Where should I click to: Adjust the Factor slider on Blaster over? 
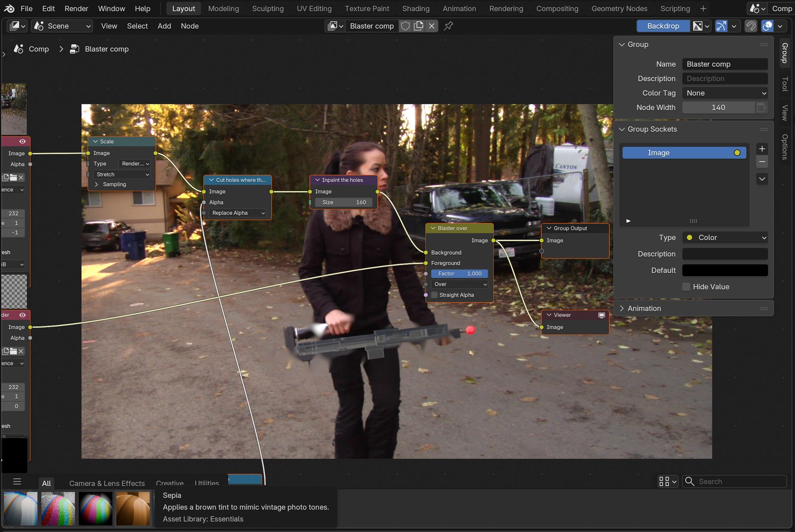pyautogui.click(x=460, y=274)
